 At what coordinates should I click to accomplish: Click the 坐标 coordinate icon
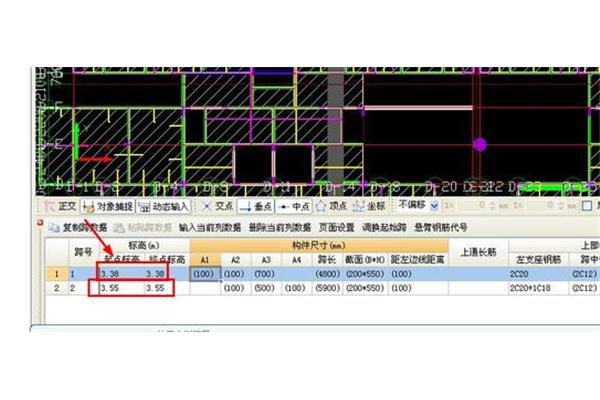tap(359, 207)
